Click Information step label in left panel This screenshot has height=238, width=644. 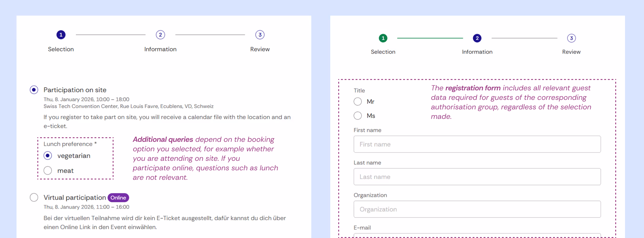pos(160,49)
